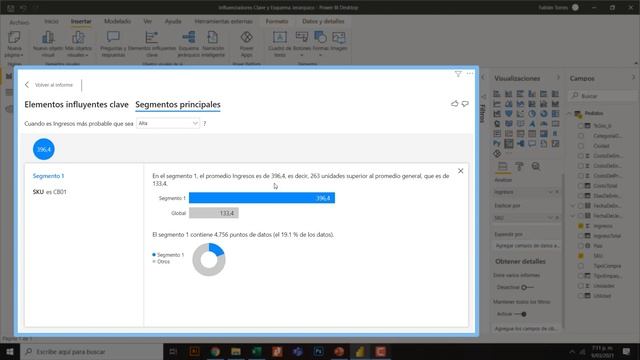
Task: Open Excel from the taskbar
Action: (x=257, y=351)
